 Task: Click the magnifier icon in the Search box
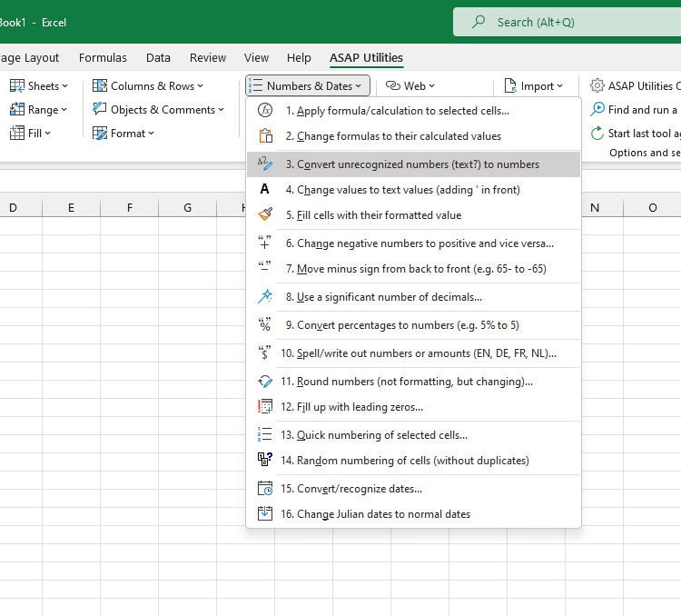(479, 21)
